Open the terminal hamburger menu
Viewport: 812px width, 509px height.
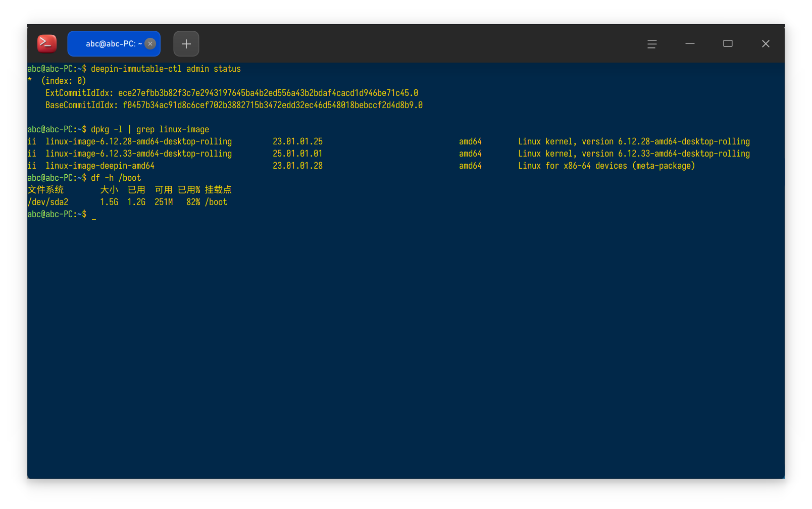(x=652, y=44)
